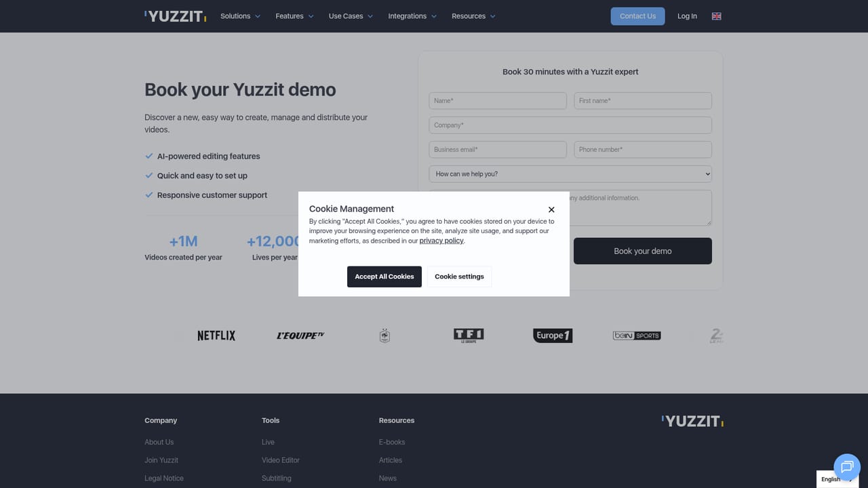Open the 'How can we help you?' dropdown
868x488 pixels.
(570, 174)
